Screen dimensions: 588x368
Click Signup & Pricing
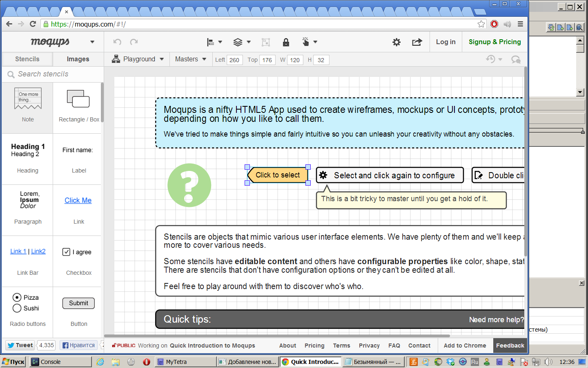pos(495,42)
